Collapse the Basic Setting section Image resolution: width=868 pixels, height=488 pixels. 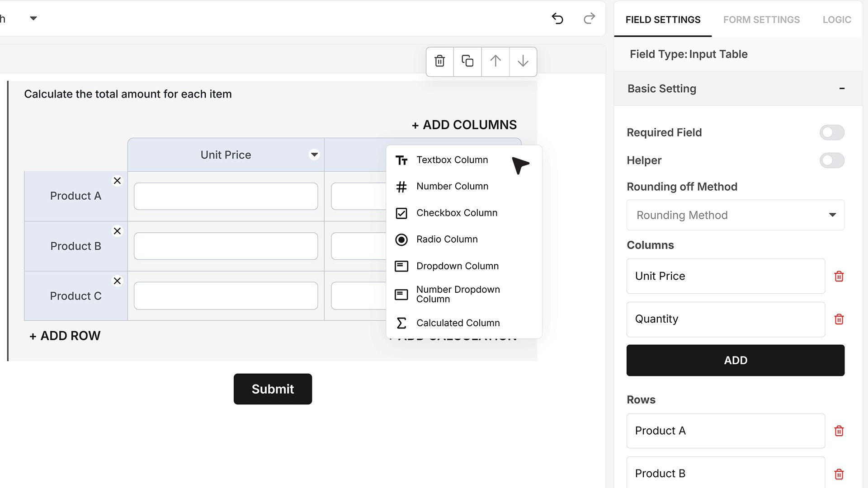842,89
